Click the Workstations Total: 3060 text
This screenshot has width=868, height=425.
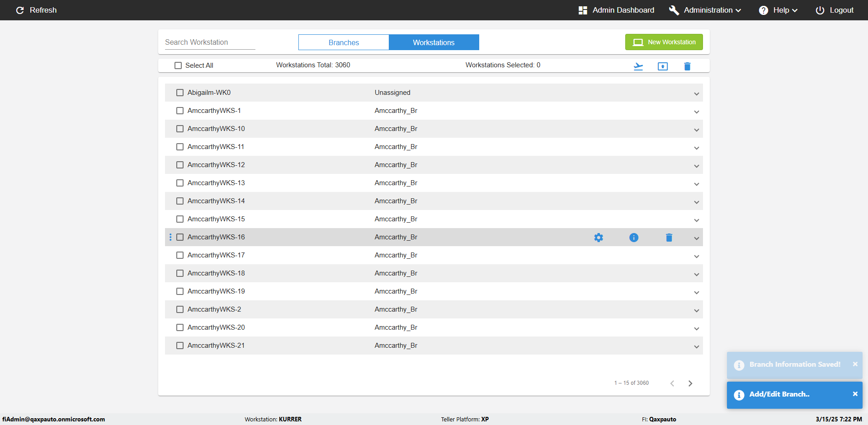point(313,65)
